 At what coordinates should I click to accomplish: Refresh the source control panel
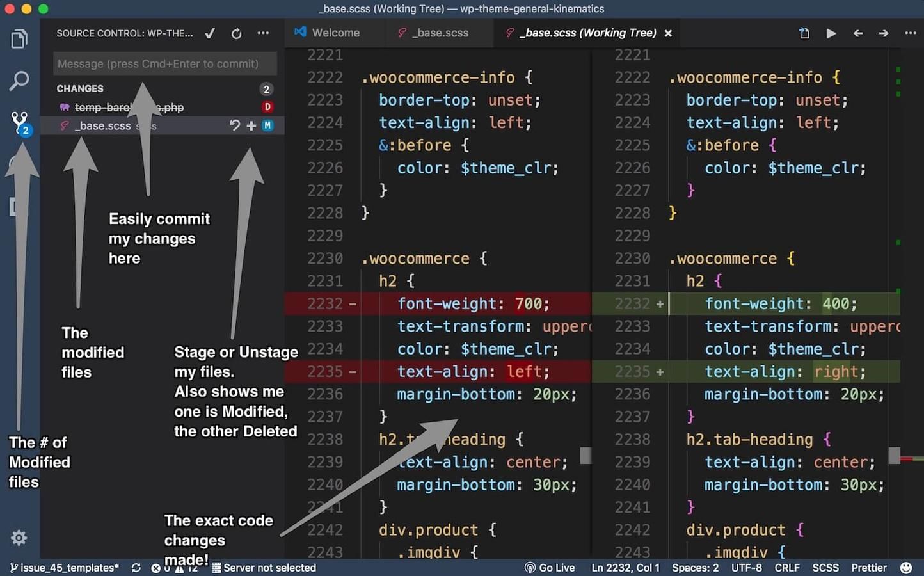(236, 33)
